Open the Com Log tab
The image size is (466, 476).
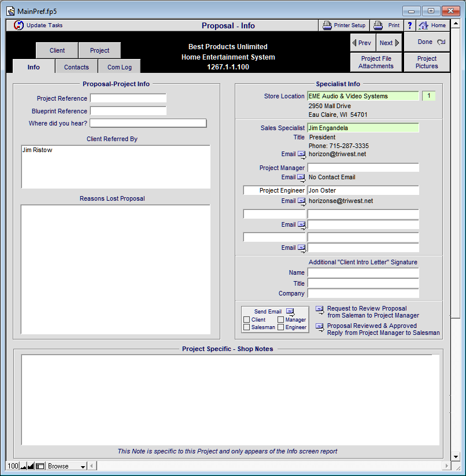[120, 67]
